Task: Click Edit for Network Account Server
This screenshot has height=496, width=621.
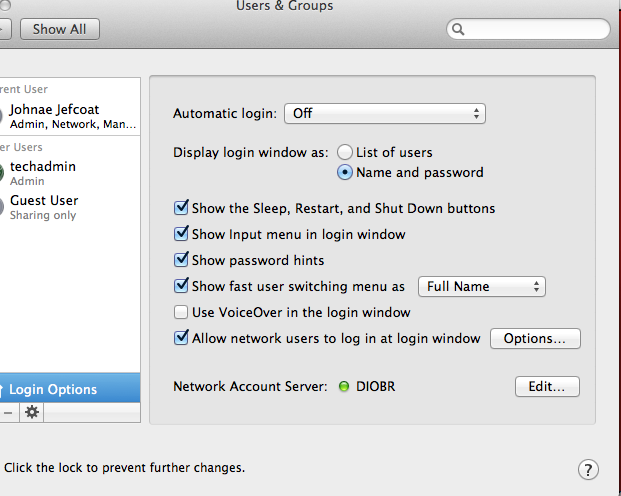Action: [547, 386]
